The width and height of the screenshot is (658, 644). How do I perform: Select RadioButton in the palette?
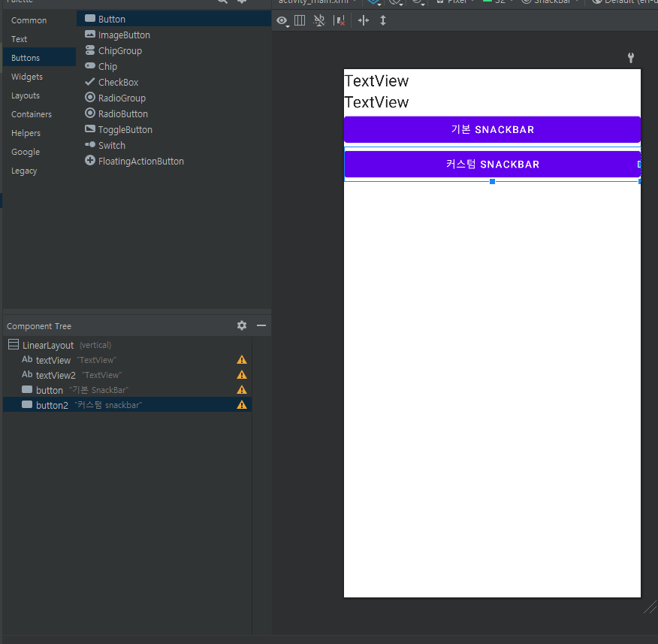pos(174,113)
